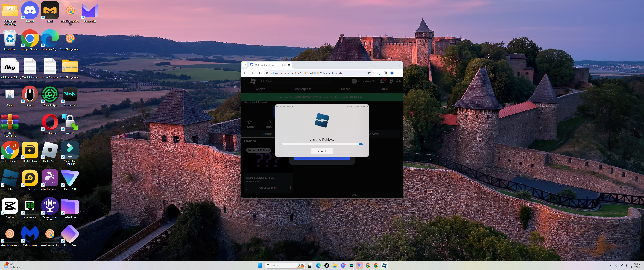
Task: Click the Unfollow Event button
Action: [268, 188]
